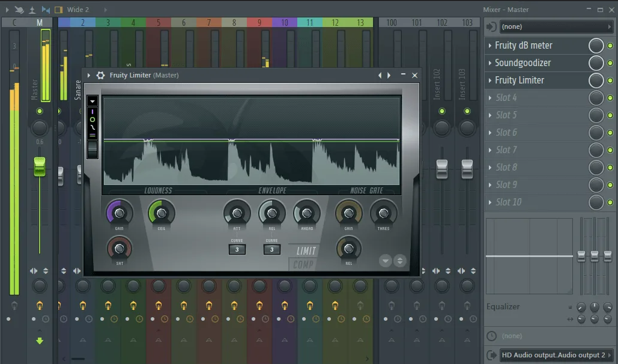
Task: Expand Fruity dB meter slot menu
Action: tap(490, 46)
